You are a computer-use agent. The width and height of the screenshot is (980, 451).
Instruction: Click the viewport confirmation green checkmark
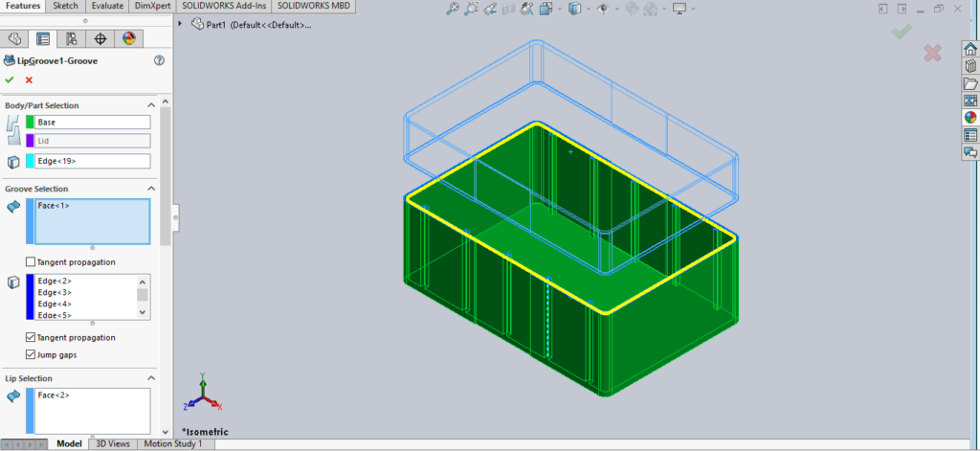tap(902, 32)
